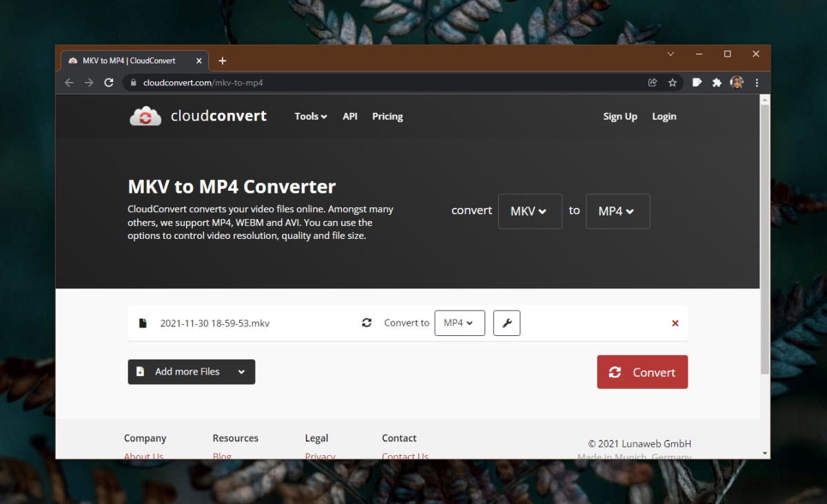Screen dimensions: 827x504
Task: Maximize the Chrome window
Action: [728, 54]
